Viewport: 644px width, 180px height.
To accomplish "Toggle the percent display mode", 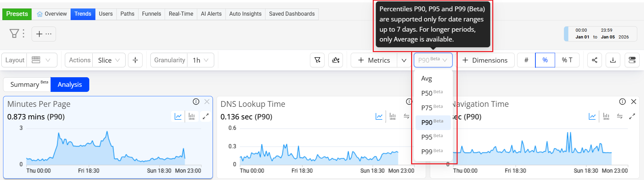I will coord(545,60).
